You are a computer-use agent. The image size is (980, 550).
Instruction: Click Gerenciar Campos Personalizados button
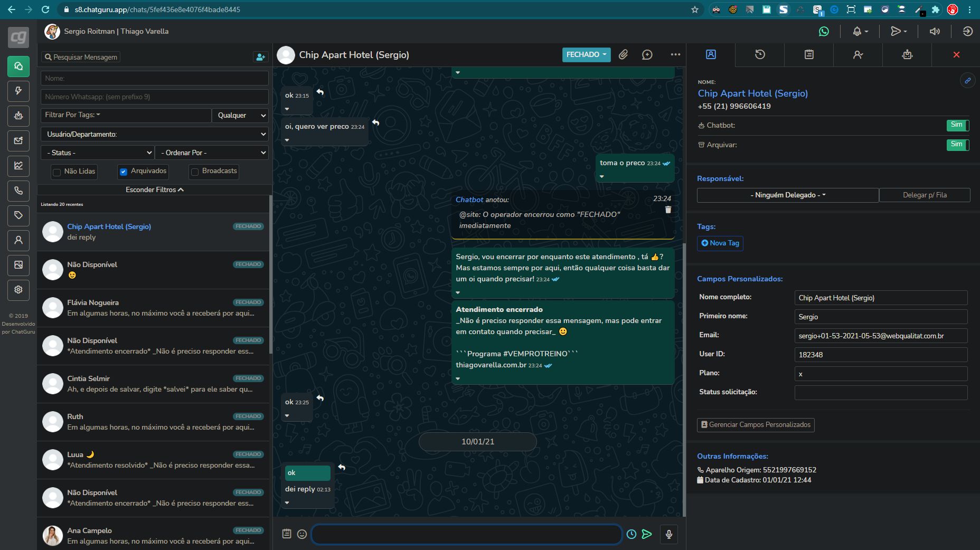(x=756, y=425)
